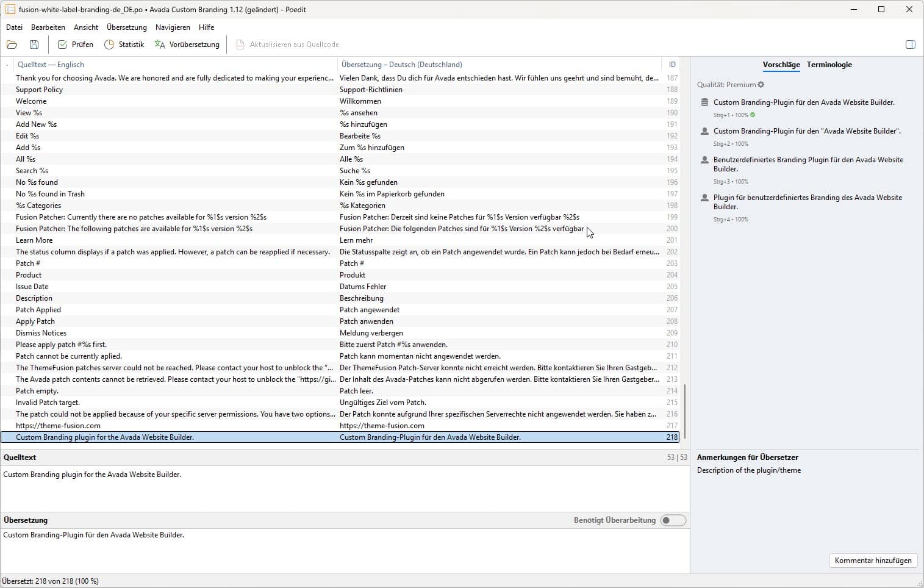Screen dimensions: 924x588
Task: Click Aktualisieren aus Quellcode button
Action: (287, 45)
